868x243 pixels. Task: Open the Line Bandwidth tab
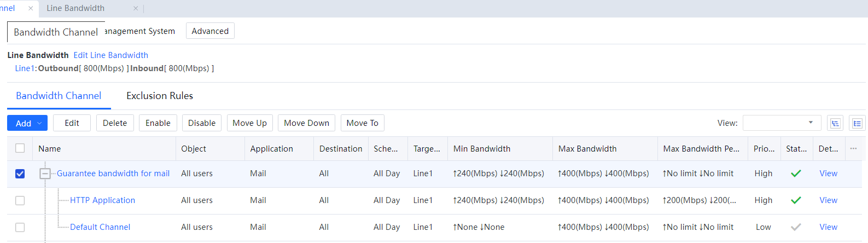75,8
